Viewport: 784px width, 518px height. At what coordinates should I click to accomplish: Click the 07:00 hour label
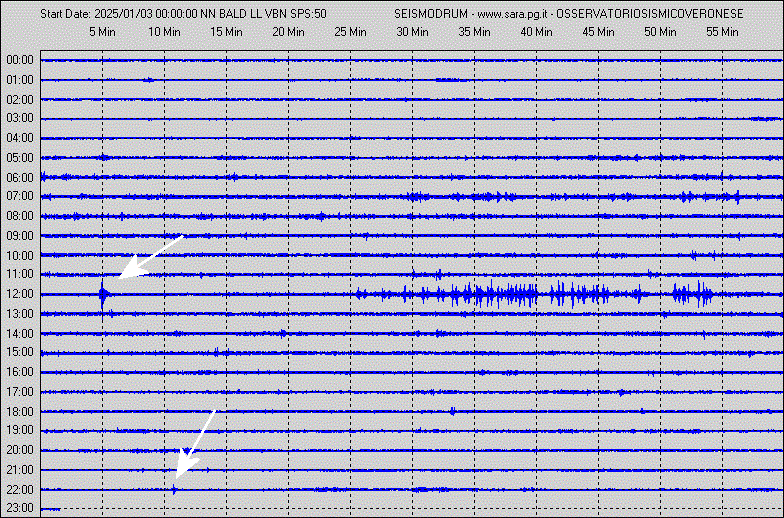coord(20,196)
